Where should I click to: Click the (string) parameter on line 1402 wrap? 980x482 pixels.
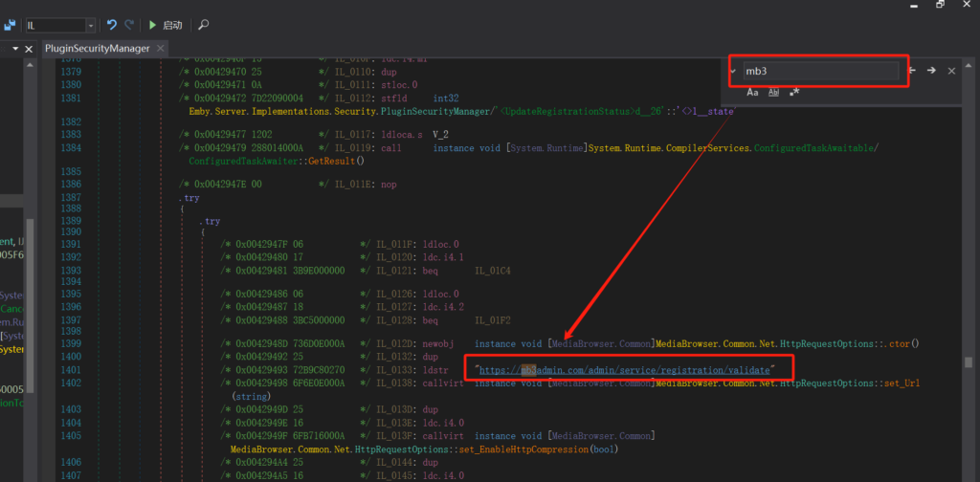point(251,397)
